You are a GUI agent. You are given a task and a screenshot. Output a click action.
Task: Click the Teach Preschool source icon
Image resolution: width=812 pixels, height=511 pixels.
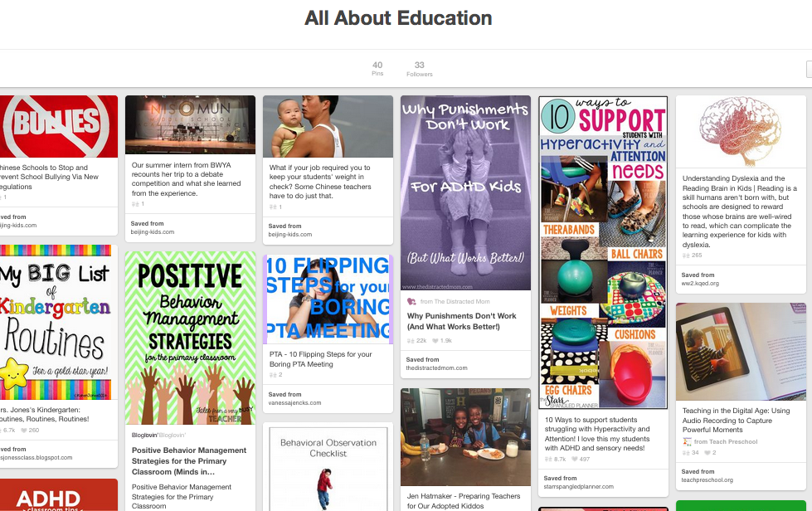pyautogui.click(x=688, y=441)
